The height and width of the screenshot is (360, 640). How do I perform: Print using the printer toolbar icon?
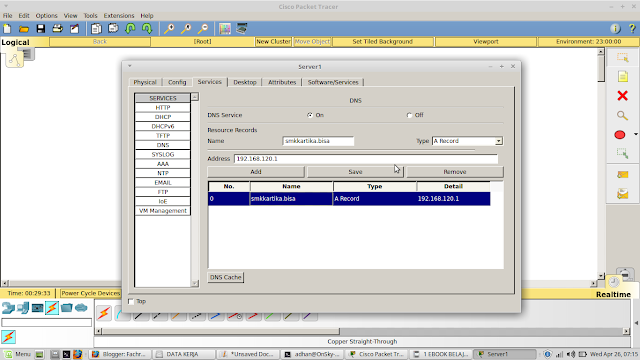click(x=58, y=29)
